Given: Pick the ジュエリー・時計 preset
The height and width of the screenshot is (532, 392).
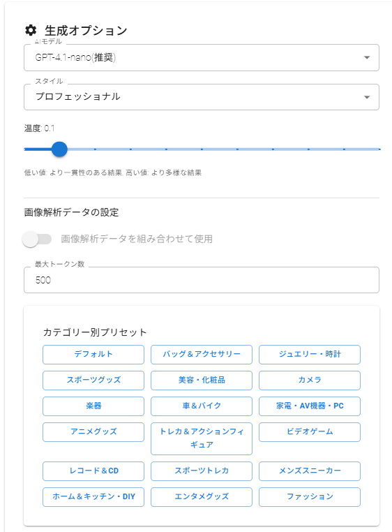Looking at the screenshot, I should click(x=310, y=355).
